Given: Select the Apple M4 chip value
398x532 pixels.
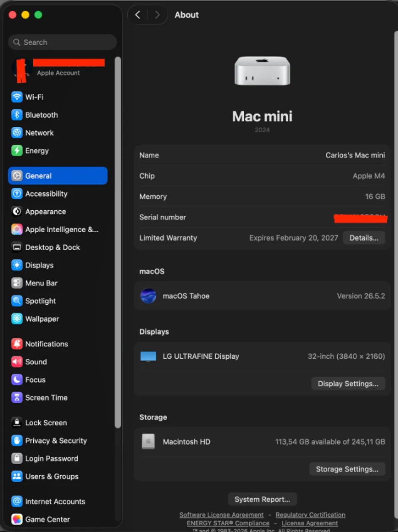Looking at the screenshot, I should (x=369, y=176).
